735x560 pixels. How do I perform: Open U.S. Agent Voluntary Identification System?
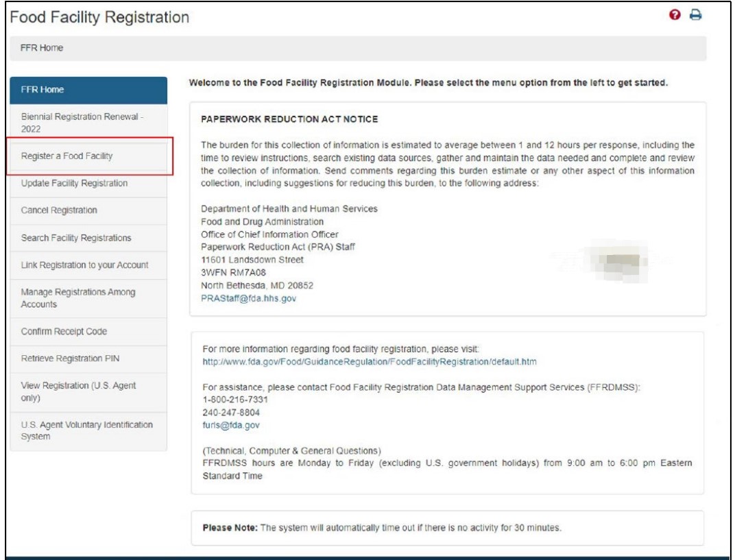click(x=88, y=431)
